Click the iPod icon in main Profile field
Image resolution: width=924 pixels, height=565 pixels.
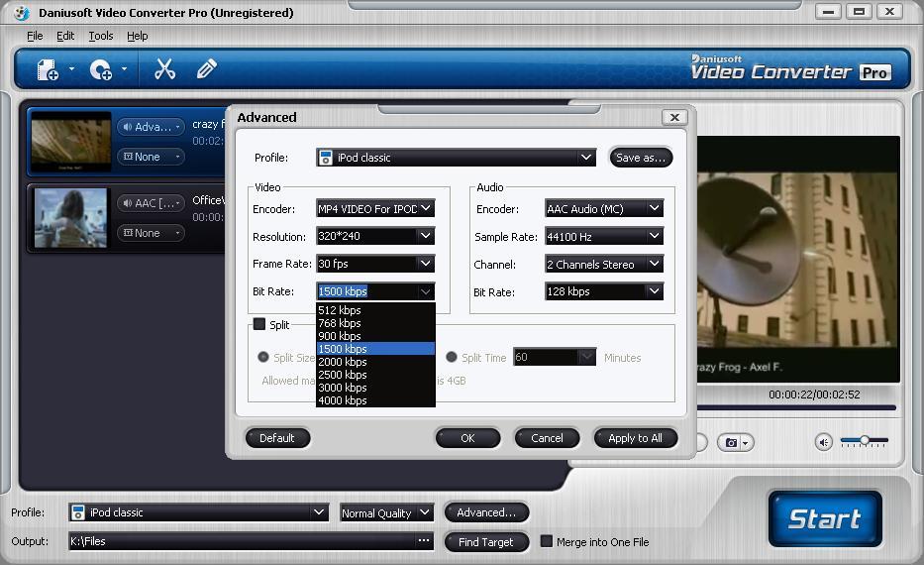[x=78, y=512]
